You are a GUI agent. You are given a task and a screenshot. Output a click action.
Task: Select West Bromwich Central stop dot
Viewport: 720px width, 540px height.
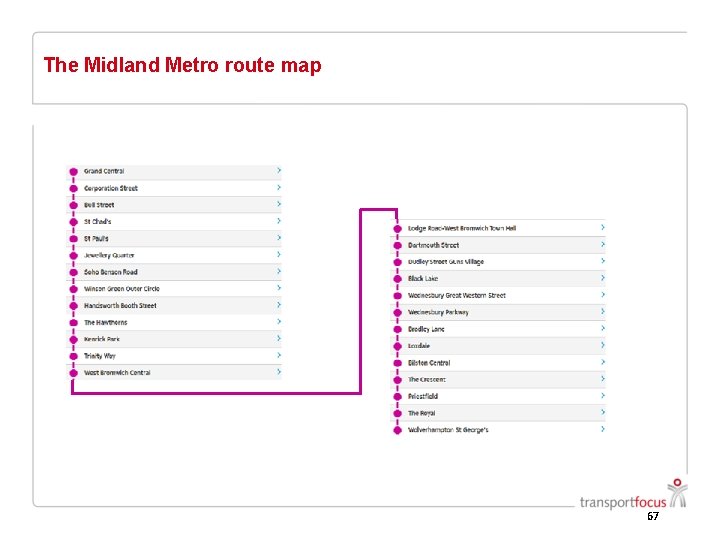click(73, 373)
